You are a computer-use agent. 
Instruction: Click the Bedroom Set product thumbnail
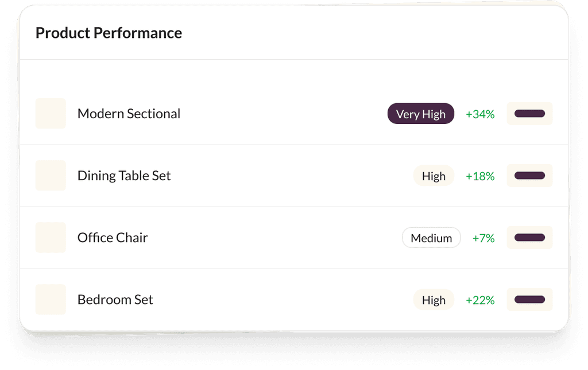coord(51,299)
